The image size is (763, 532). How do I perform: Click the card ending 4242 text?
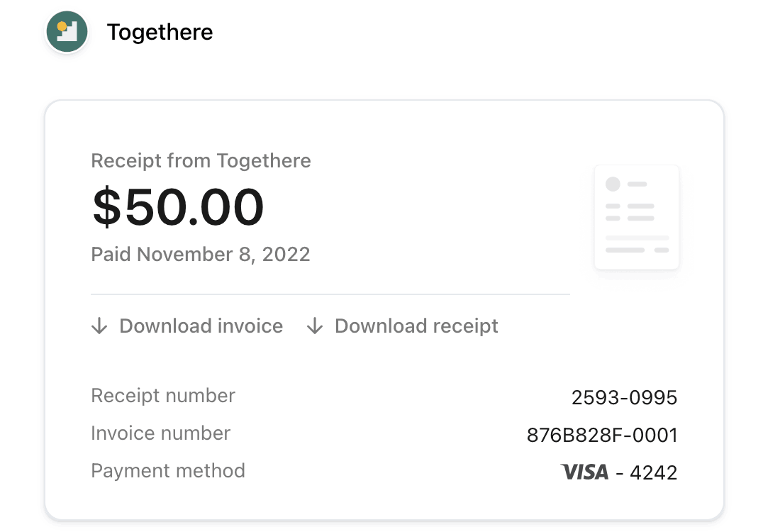[654, 472]
